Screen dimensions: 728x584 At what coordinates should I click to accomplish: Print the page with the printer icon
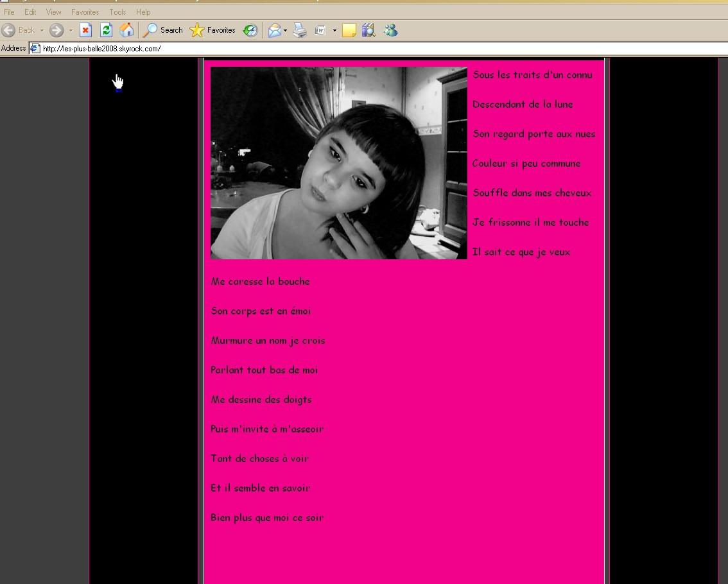coord(300,31)
